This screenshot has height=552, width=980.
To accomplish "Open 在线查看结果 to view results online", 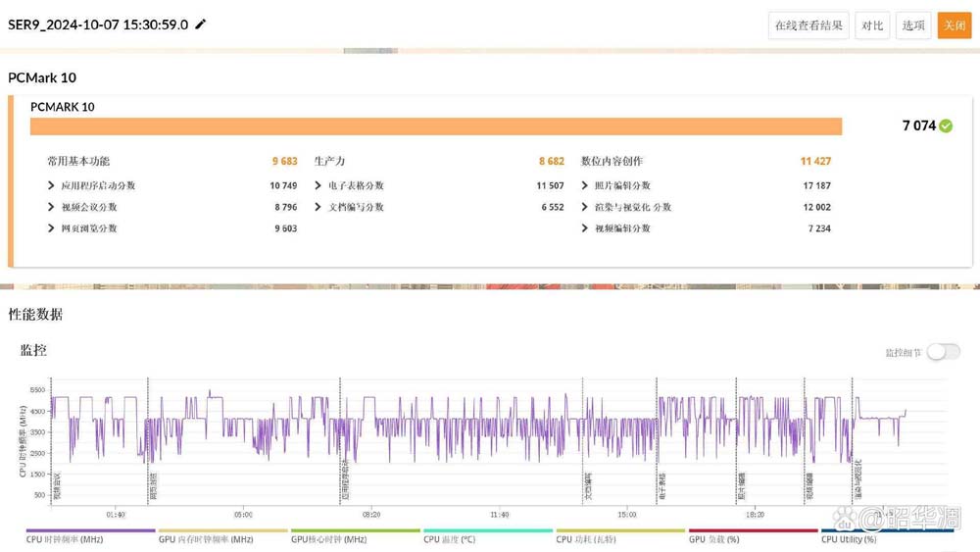I will click(808, 25).
